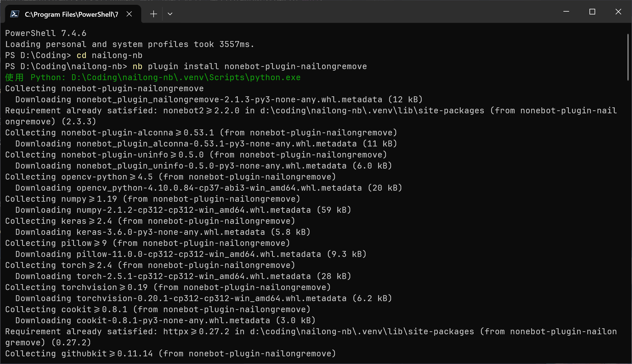Click the 'Loading personal and system profiles' line
The image size is (632, 364).
pos(130,44)
